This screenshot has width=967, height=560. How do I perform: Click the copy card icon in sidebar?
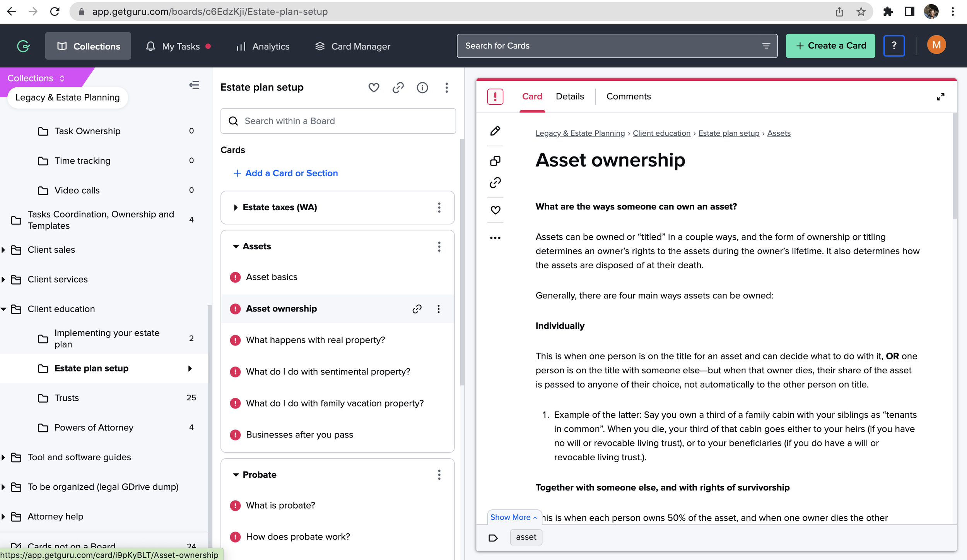coord(495,161)
